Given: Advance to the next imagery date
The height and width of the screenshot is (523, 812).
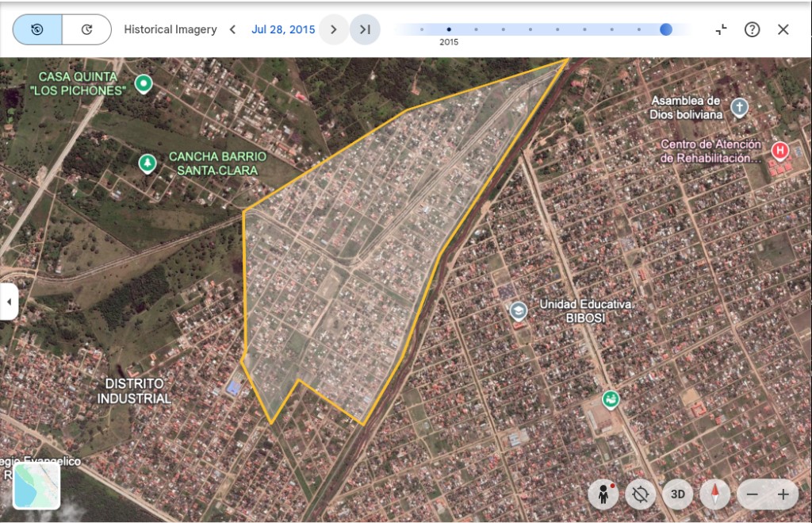Looking at the screenshot, I should [334, 29].
